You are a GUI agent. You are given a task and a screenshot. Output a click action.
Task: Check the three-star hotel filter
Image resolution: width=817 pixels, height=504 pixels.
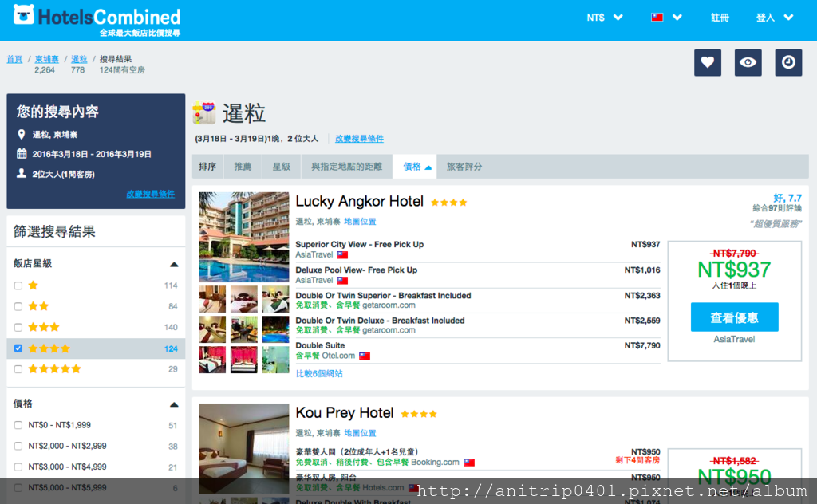point(18,328)
